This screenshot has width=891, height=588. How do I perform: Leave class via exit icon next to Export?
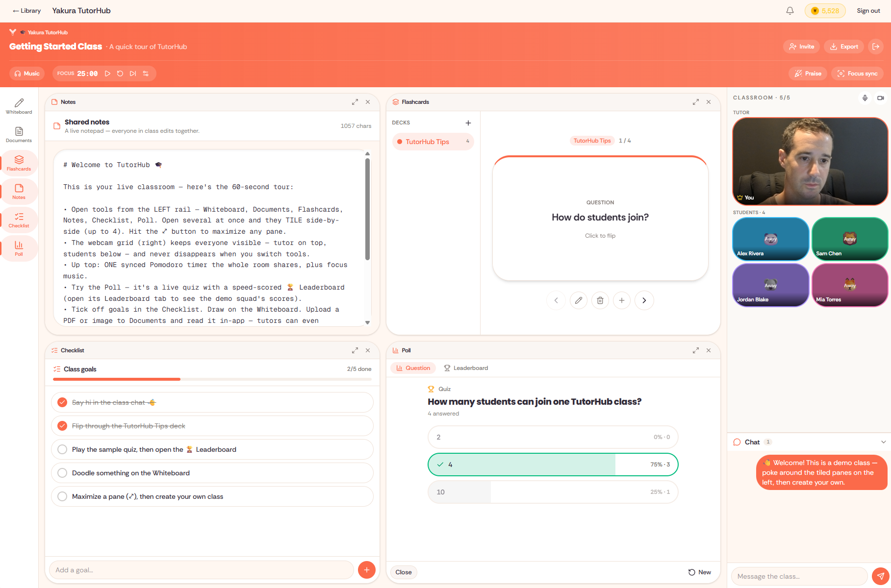876,47
